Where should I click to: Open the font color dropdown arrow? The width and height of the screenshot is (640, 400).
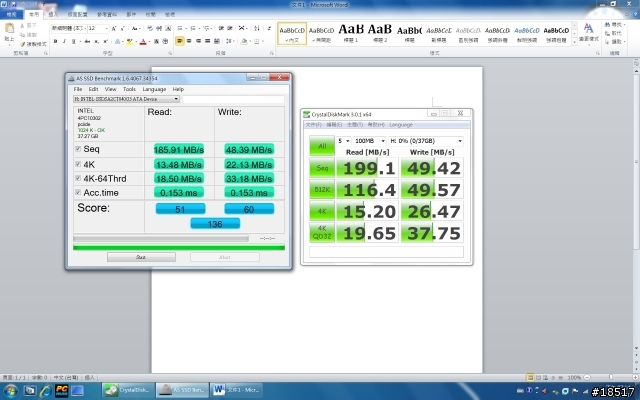coord(149,41)
